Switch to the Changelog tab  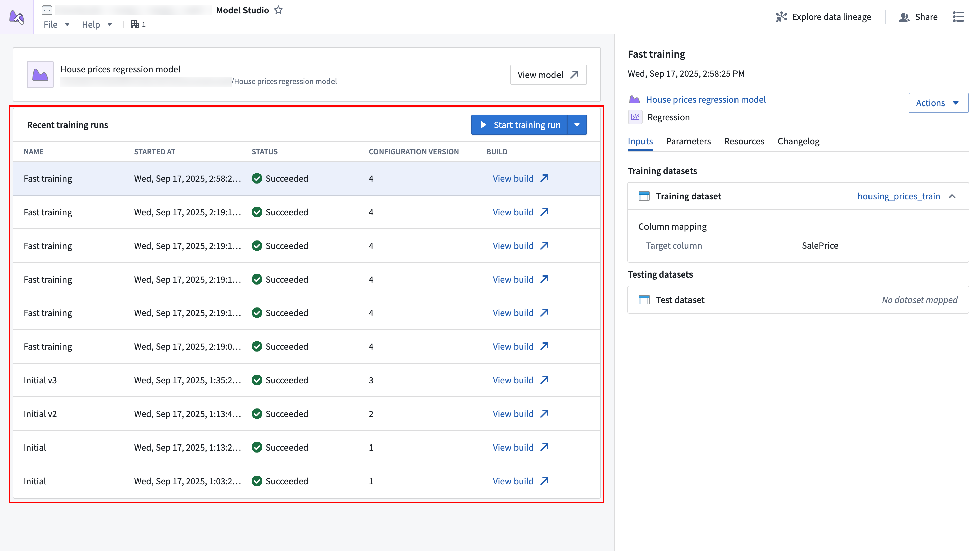798,141
